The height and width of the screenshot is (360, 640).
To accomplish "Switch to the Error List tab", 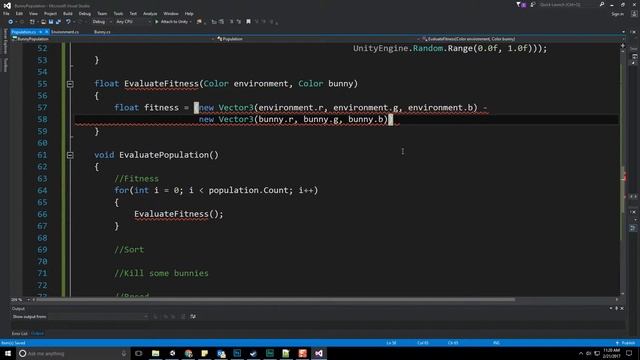I will (20, 333).
